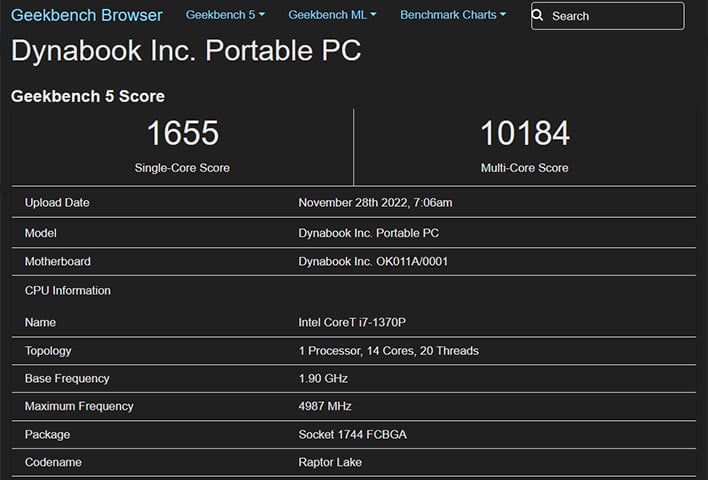Expand the Geekbench 5 dropdown menu
This screenshot has height=480, width=708.
(x=225, y=15)
